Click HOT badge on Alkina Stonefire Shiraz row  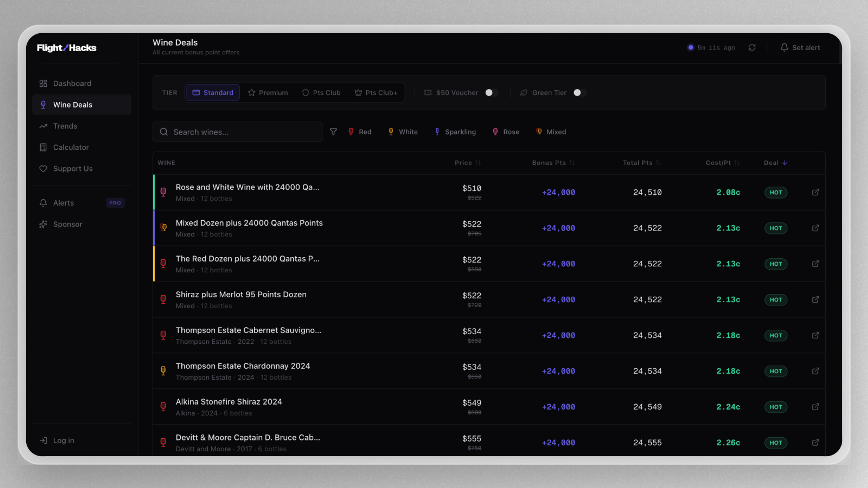coord(776,407)
